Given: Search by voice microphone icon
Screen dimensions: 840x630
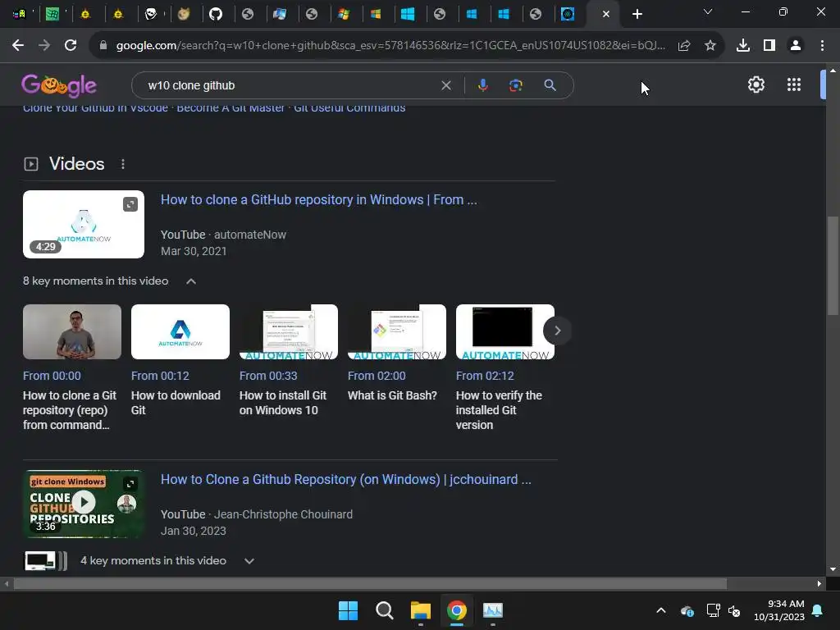Looking at the screenshot, I should coord(482,85).
